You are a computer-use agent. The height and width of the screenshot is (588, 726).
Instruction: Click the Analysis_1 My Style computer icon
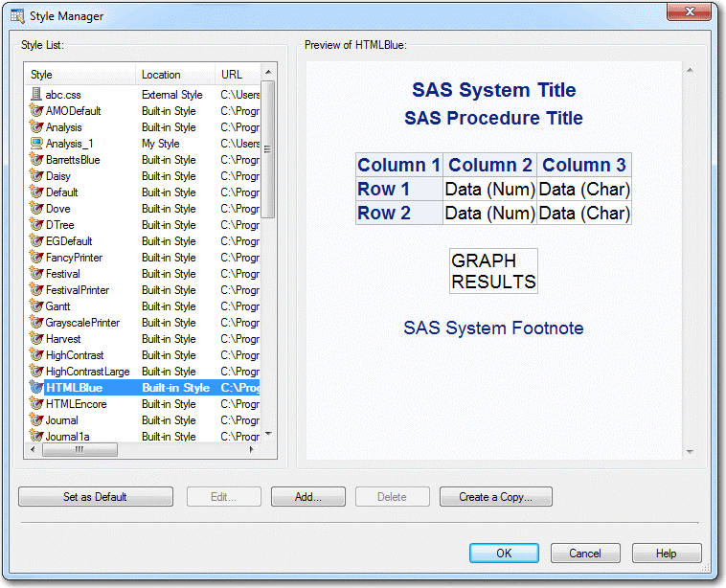tap(36, 143)
